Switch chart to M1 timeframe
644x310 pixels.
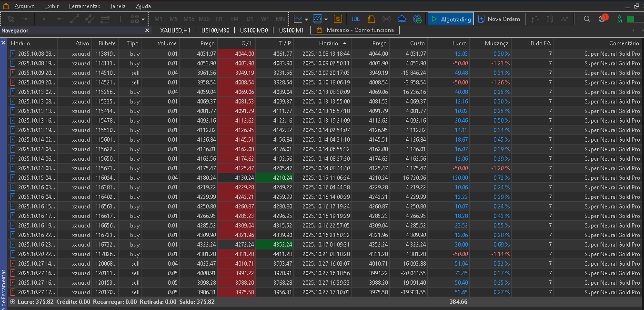click(159, 19)
